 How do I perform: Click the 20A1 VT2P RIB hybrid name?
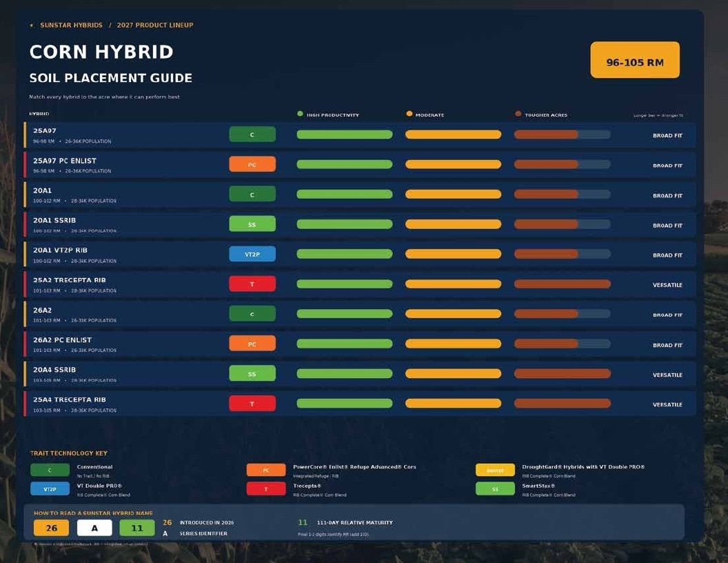coord(61,250)
